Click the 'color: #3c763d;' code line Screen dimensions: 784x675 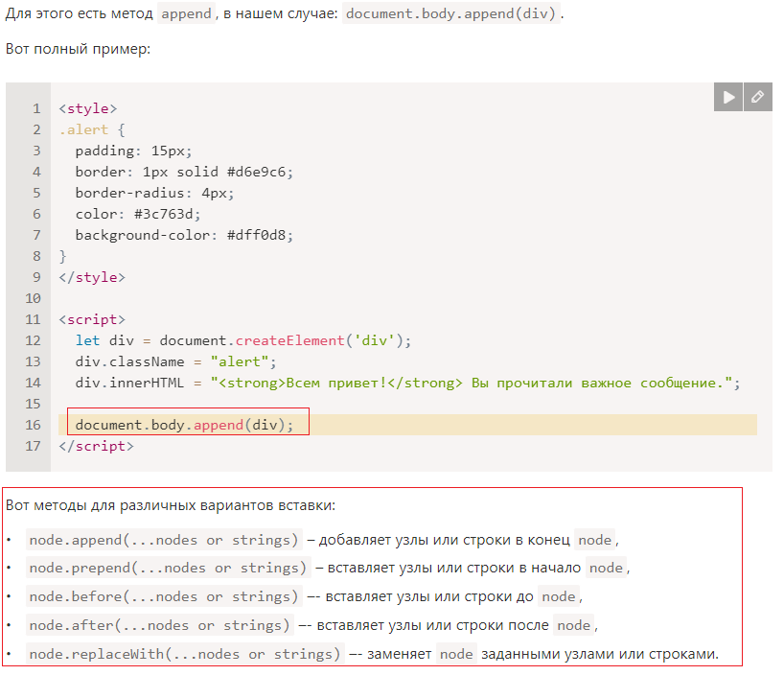[x=138, y=214]
